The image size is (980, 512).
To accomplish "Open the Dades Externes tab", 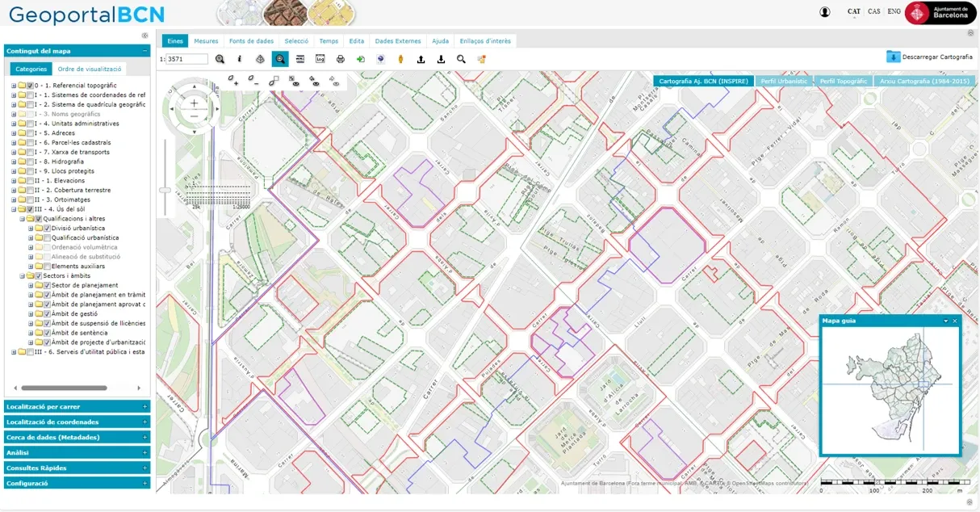I will click(398, 41).
